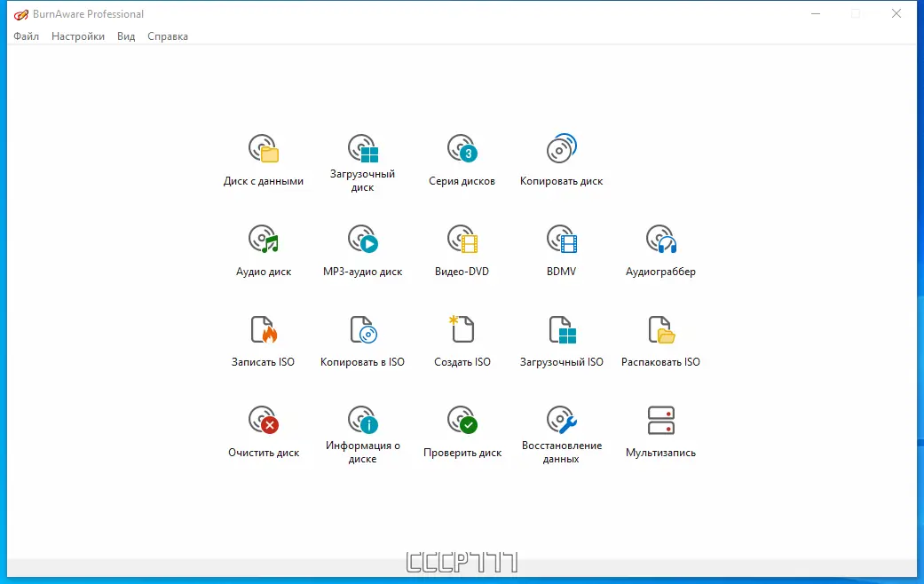Run Проверить диск
Viewport: 924px width, 584px height.
tap(462, 428)
